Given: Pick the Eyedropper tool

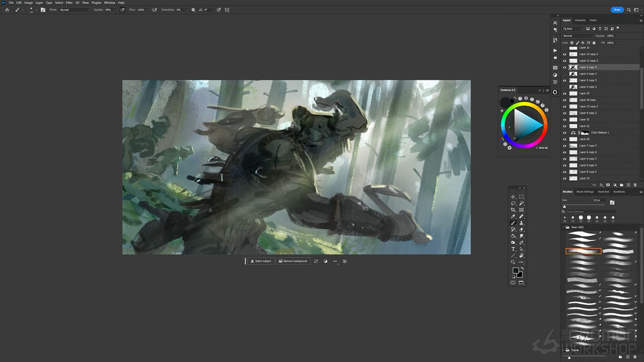Looking at the screenshot, I should (x=513, y=216).
